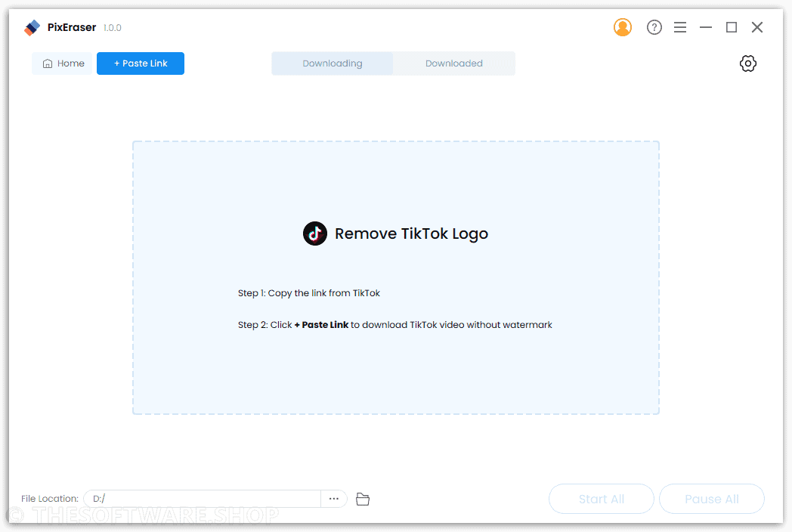This screenshot has width=792, height=532.
Task: Go to the Home button
Action: 63,63
